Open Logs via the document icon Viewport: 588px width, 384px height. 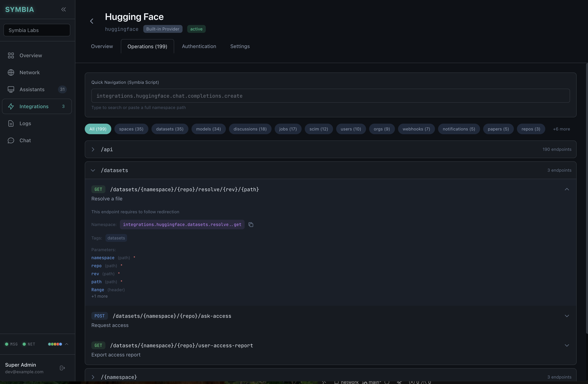click(x=11, y=123)
